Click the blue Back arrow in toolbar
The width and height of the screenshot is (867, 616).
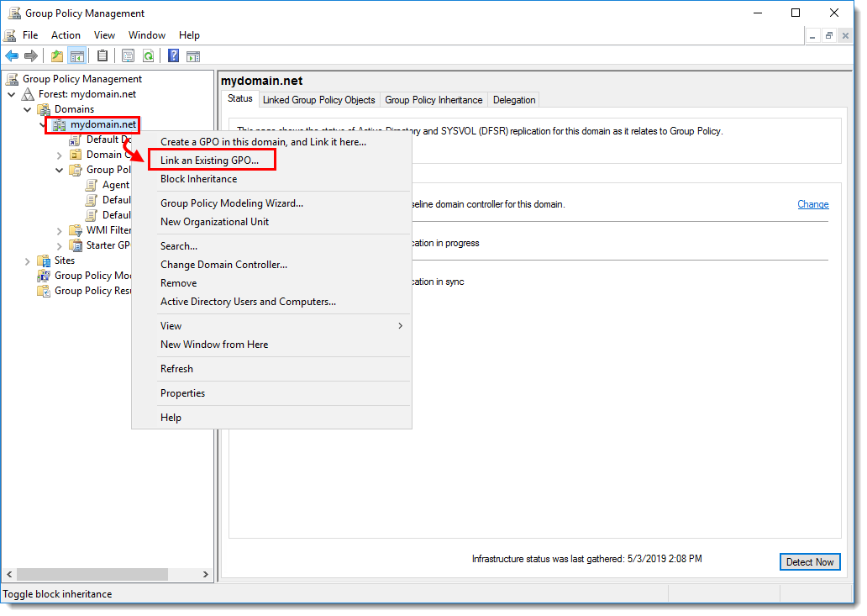(x=12, y=56)
